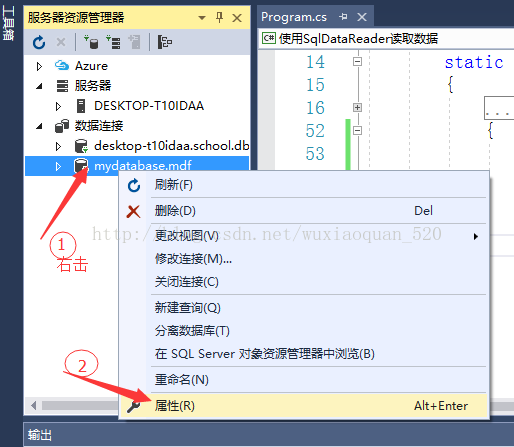The image size is (514, 447).
Task: Open 更改视图(V) submenu
Action: (x=303, y=236)
